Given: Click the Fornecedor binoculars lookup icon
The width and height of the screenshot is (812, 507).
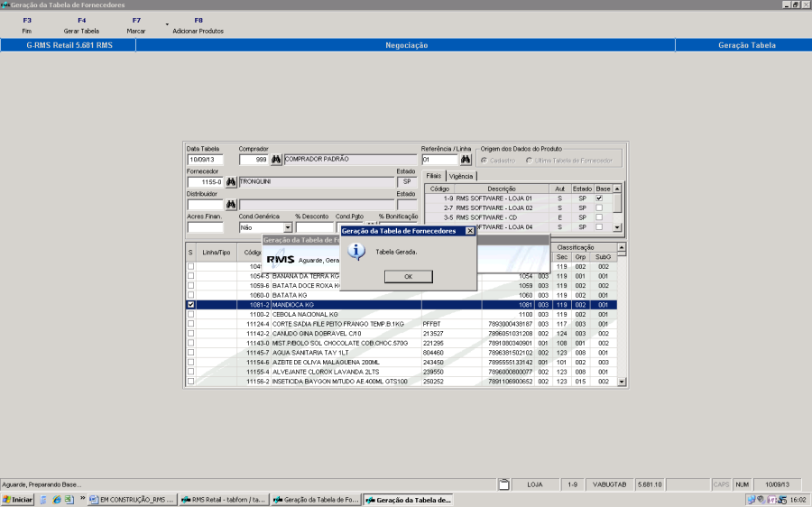Looking at the screenshot, I should [x=231, y=182].
